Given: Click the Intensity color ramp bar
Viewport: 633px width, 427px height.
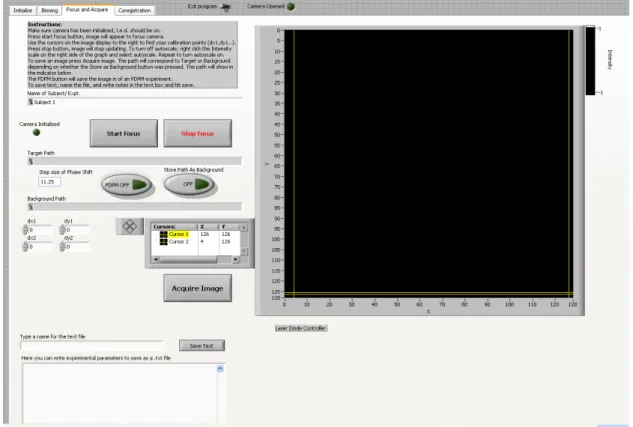Looking at the screenshot, I should 590,61.
